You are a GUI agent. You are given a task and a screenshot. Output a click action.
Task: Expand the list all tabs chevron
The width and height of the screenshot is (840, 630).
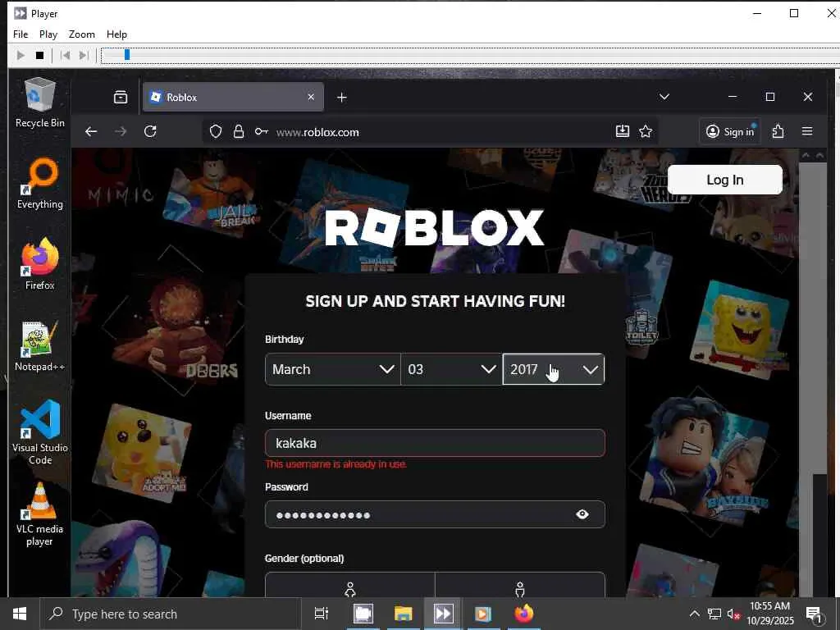664,97
